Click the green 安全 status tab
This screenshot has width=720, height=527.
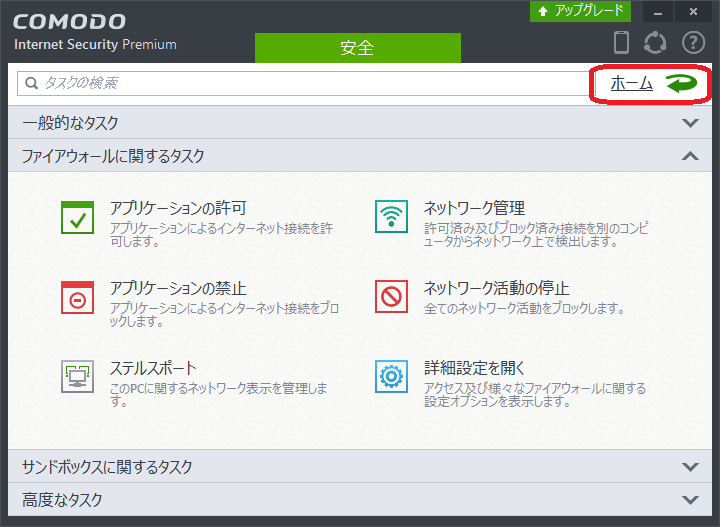pyautogui.click(x=358, y=48)
